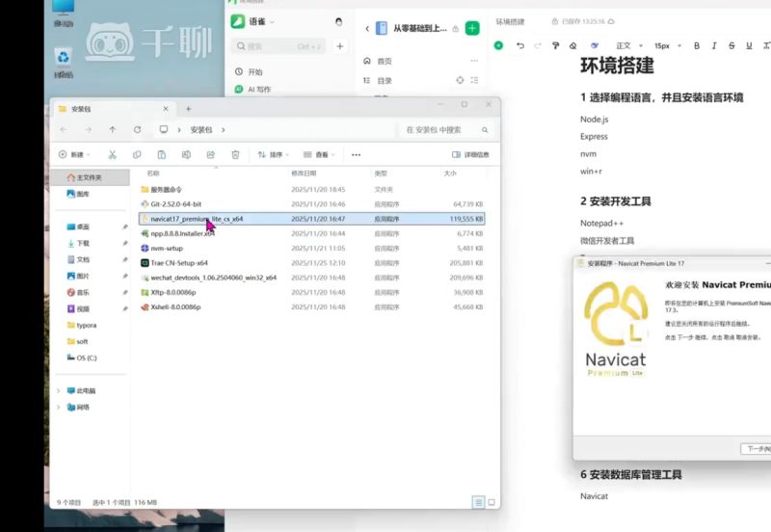
Task: Sort by 类型 column header
Action: pos(381,173)
